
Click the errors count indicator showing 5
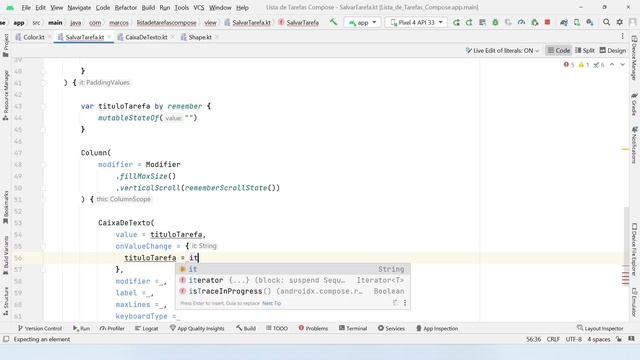(569, 64)
